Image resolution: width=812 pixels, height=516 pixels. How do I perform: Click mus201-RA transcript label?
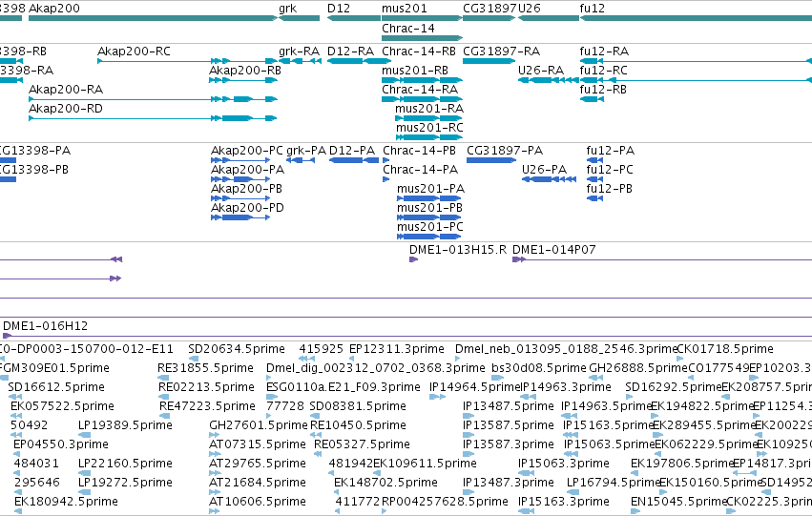point(429,109)
